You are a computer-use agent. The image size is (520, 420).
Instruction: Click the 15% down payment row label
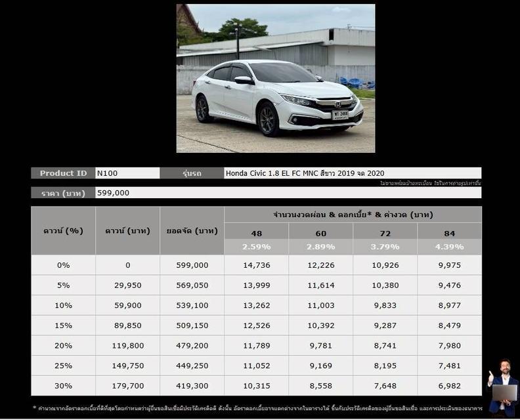pyautogui.click(x=63, y=325)
